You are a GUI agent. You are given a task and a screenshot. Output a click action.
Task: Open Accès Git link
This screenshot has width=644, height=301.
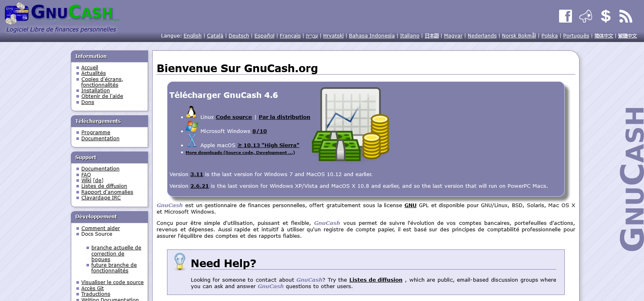tap(93, 289)
